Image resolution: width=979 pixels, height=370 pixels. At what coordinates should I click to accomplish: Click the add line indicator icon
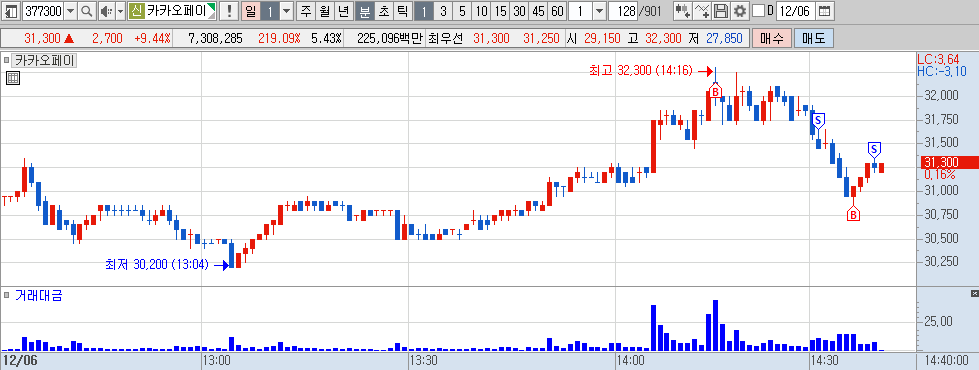[702, 11]
